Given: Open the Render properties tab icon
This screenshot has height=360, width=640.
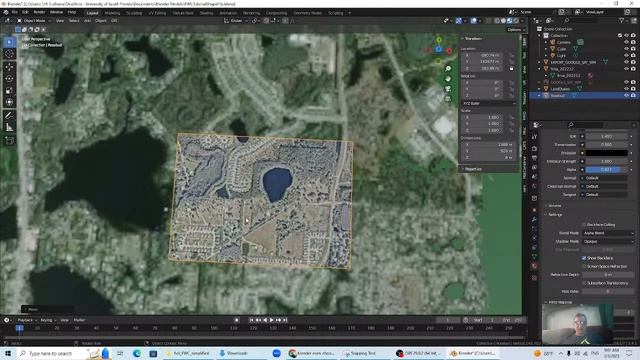Looking at the screenshot, I should [x=535, y=148].
